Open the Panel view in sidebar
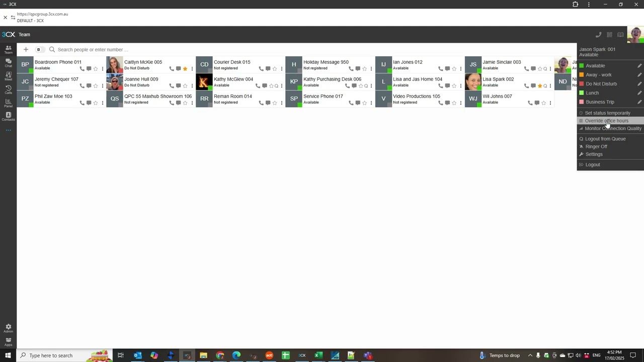644x362 pixels. click(8, 104)
